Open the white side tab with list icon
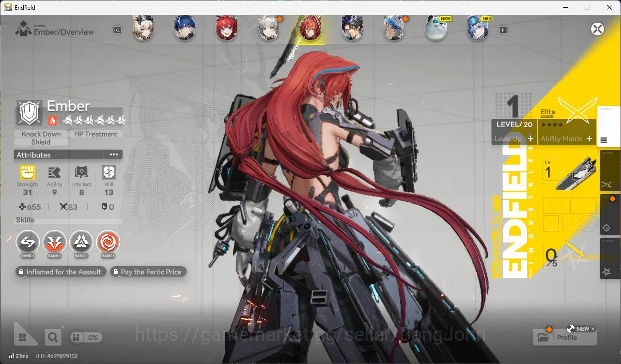 [x=609, y=126]
